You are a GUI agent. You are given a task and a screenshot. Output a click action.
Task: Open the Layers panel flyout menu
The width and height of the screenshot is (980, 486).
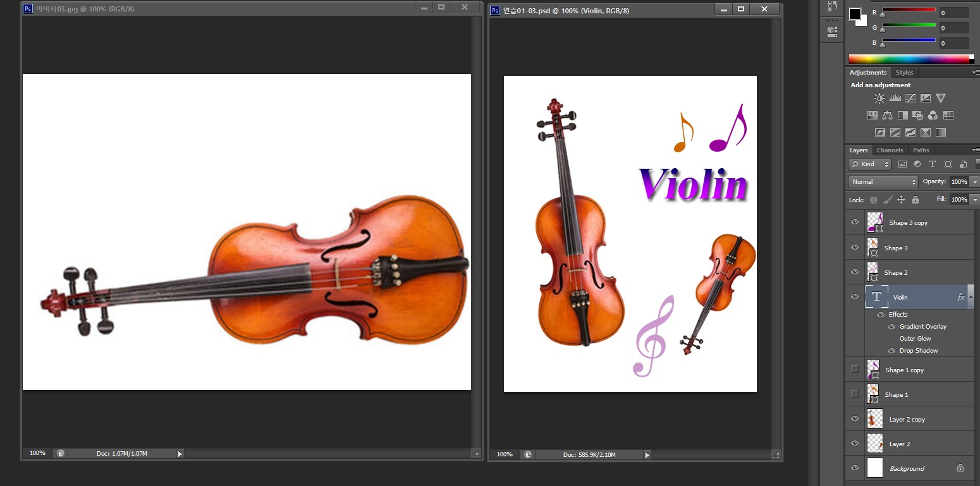tap(976, 150)
